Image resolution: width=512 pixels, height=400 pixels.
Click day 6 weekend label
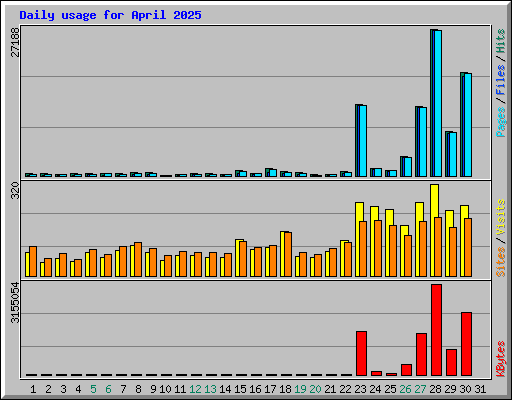point(108,389)
